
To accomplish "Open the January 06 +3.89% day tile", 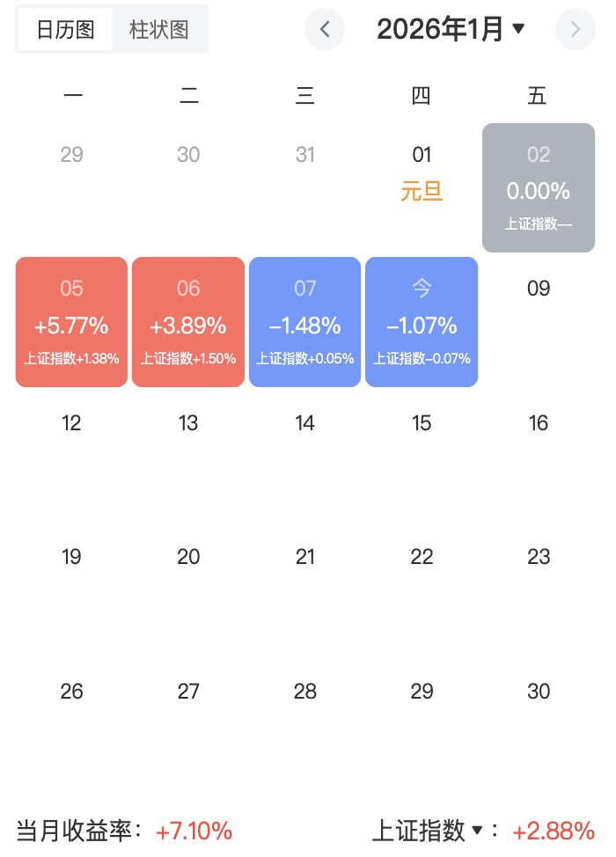I will point(188,322).
